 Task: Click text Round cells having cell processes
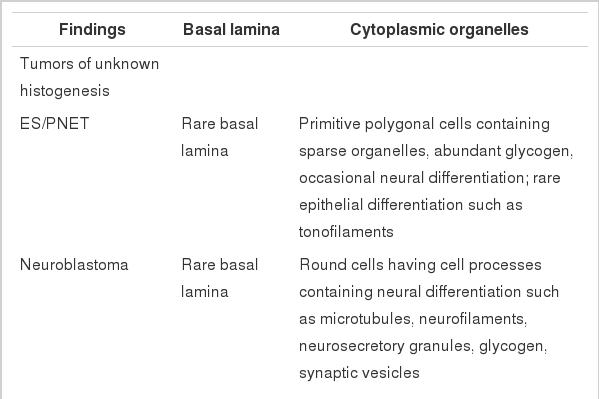pos(420,265)
